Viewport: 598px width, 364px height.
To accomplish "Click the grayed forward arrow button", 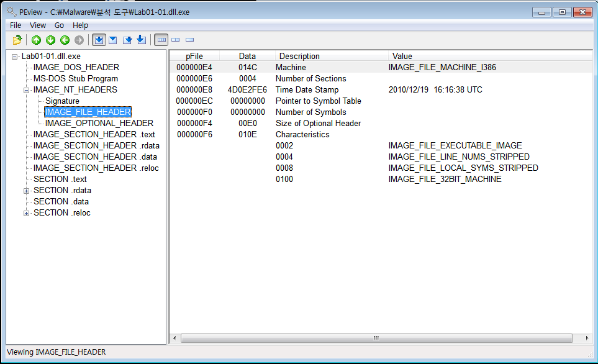I will 79,40.
